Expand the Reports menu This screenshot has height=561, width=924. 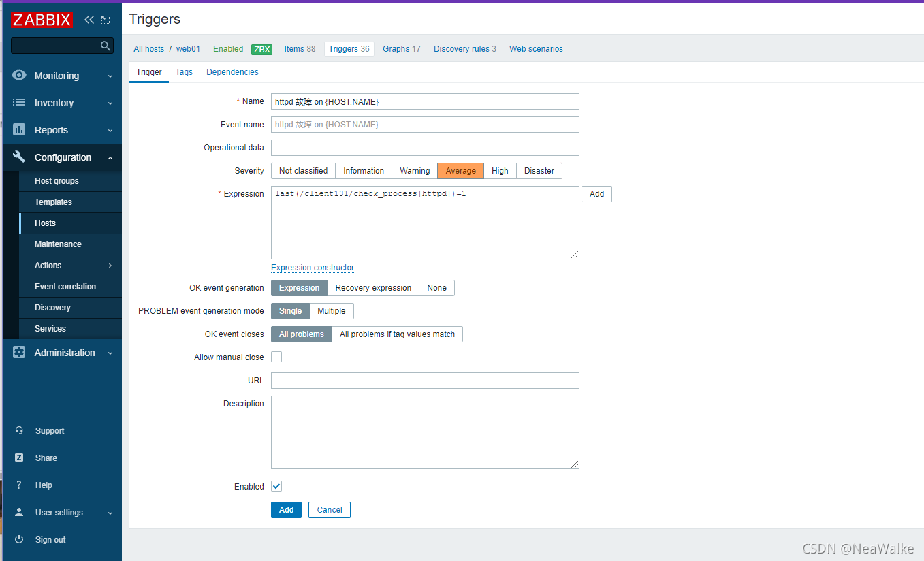110,131
